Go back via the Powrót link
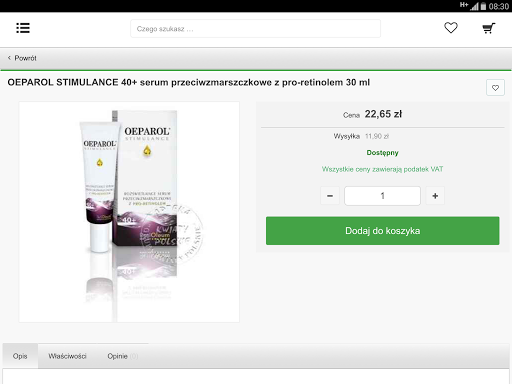The image size is (512, 384). [25, 58]
